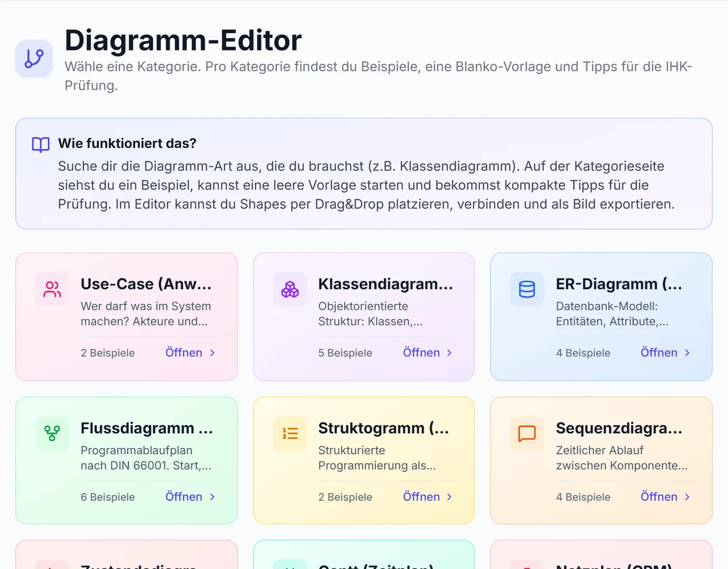Click 'Datenbank-Modell: Entitäten, Attribute,...' description
The width and height of the screenshot is (728, 569).
point(613,314)
